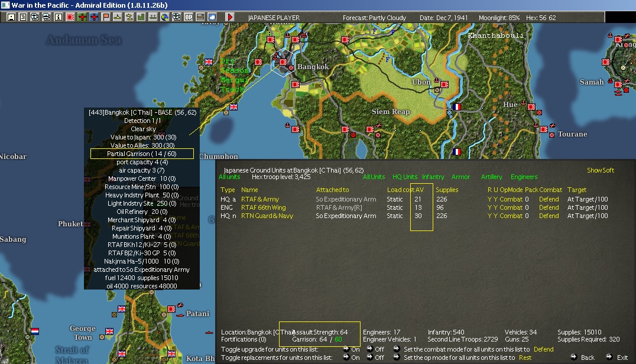
Task: Click the OP toolbar icon
Action: point(189,17)
